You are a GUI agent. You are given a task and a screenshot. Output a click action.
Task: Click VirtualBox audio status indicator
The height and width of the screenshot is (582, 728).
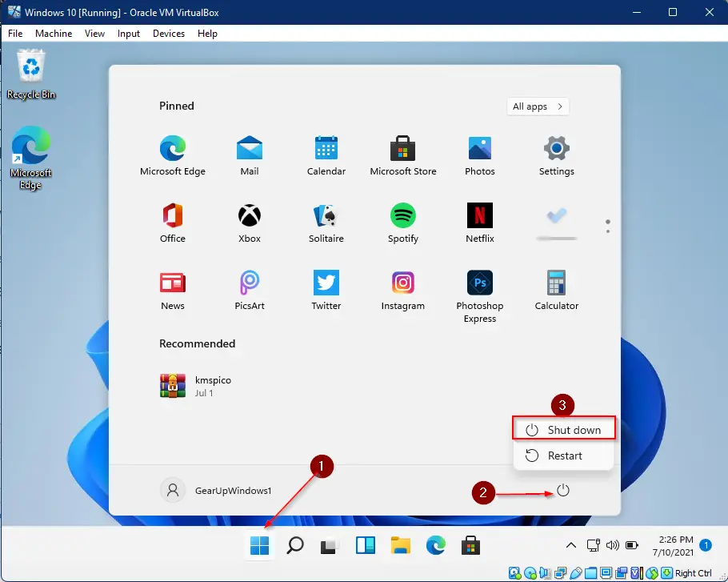(545, 572)
